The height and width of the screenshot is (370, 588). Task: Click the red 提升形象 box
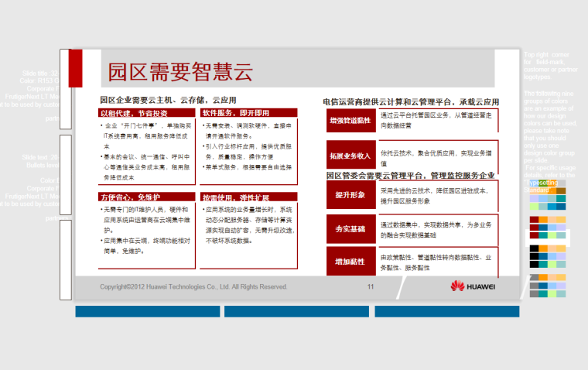350,195
